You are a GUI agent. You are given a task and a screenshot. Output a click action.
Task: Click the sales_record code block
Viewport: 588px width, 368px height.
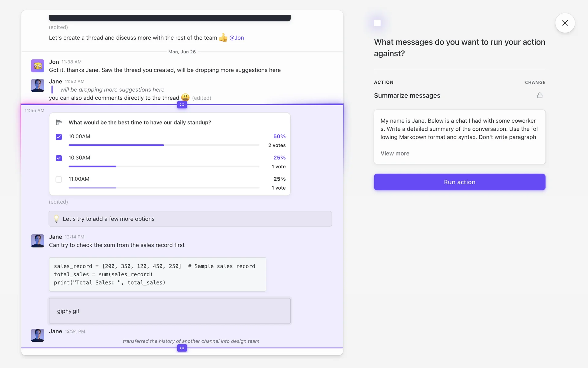[157, 274]
